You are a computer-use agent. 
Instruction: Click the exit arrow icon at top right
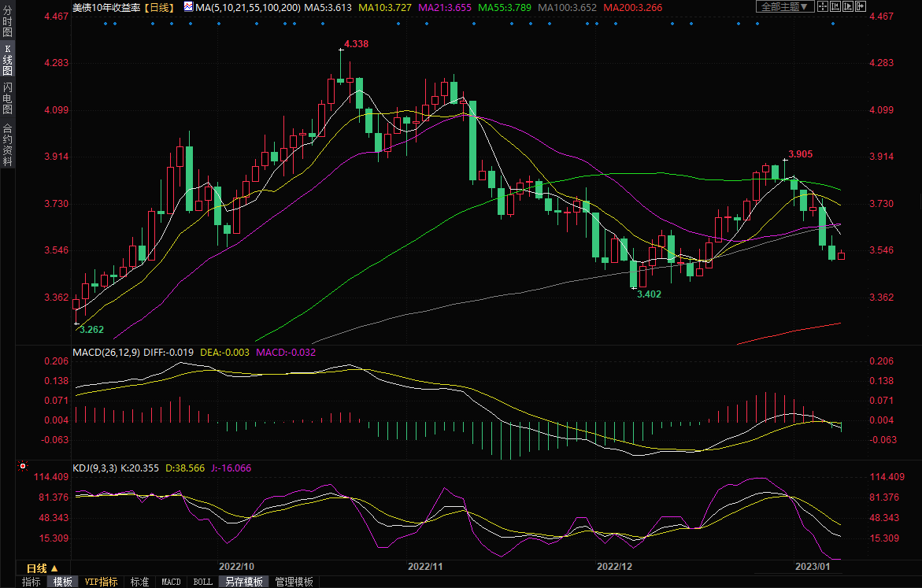[861, 6]
